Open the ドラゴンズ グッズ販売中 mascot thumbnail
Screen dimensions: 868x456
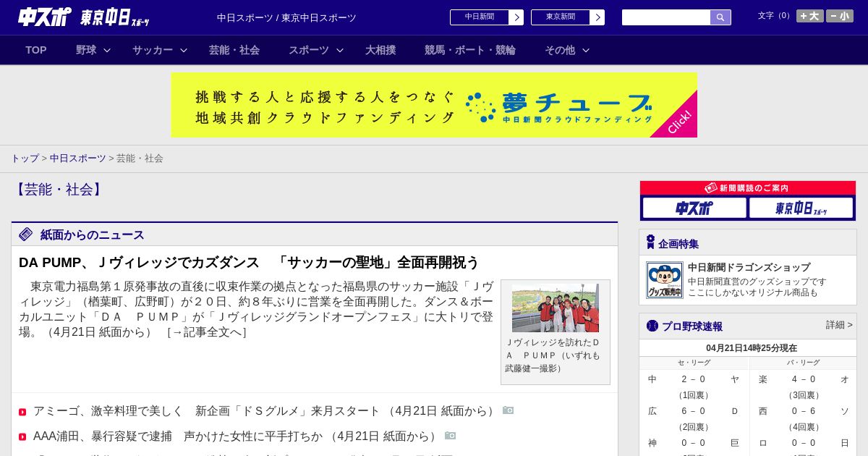[x=665, y=280]
